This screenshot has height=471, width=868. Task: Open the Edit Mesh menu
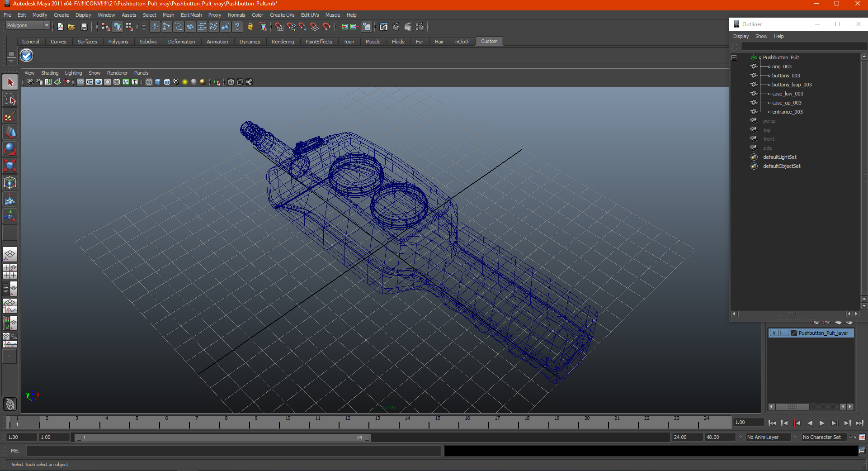click(x=191, y=15)
